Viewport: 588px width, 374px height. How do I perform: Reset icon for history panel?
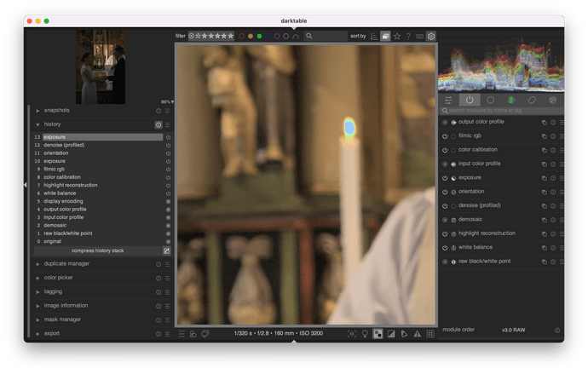click(159, 124)
